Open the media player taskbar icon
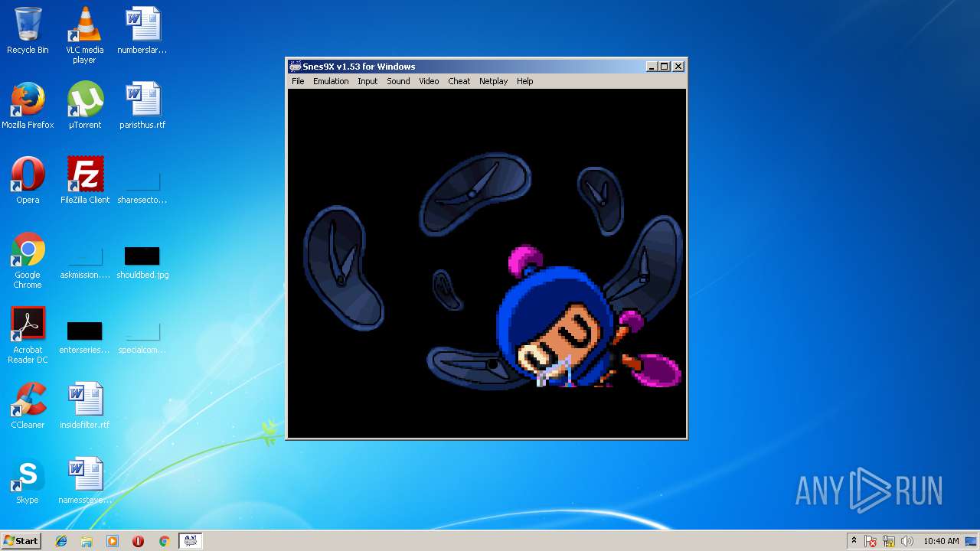The width and height of the screenshot is (980, 551). [113, 541]
